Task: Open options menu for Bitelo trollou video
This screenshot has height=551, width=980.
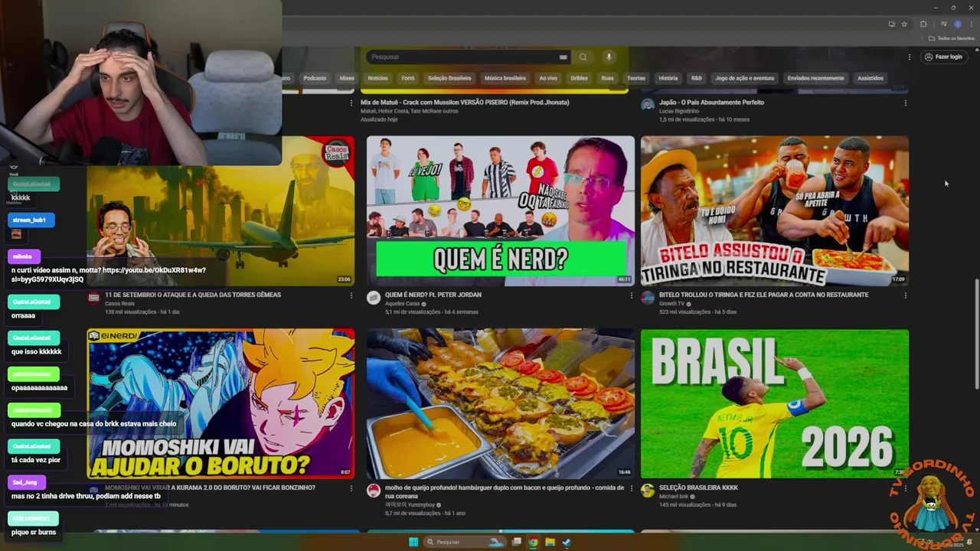Action: 906,295
